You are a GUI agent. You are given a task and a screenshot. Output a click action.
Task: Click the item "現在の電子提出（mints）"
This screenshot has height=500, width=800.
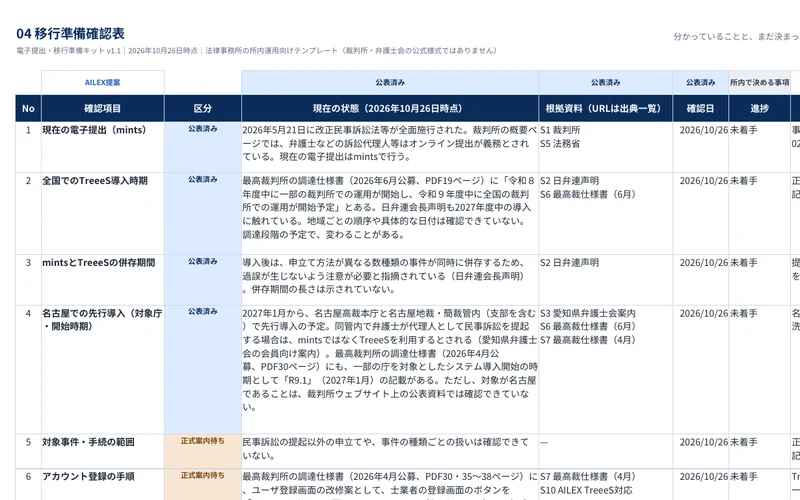94,130
